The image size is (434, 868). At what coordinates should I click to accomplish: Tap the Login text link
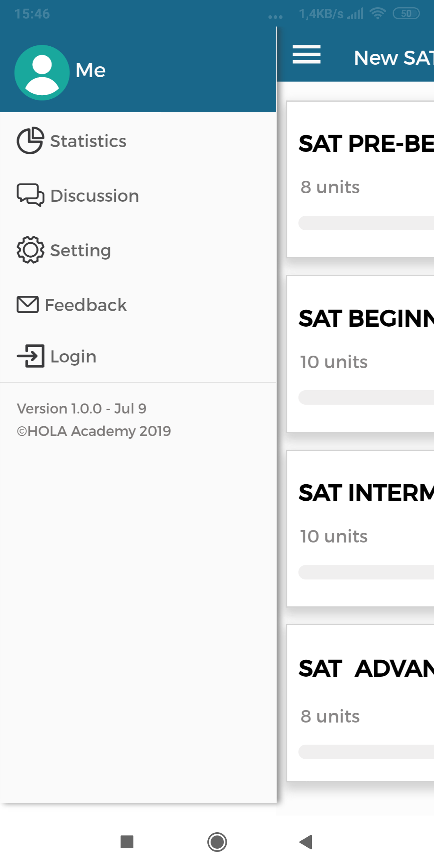[x=73, y=356]
